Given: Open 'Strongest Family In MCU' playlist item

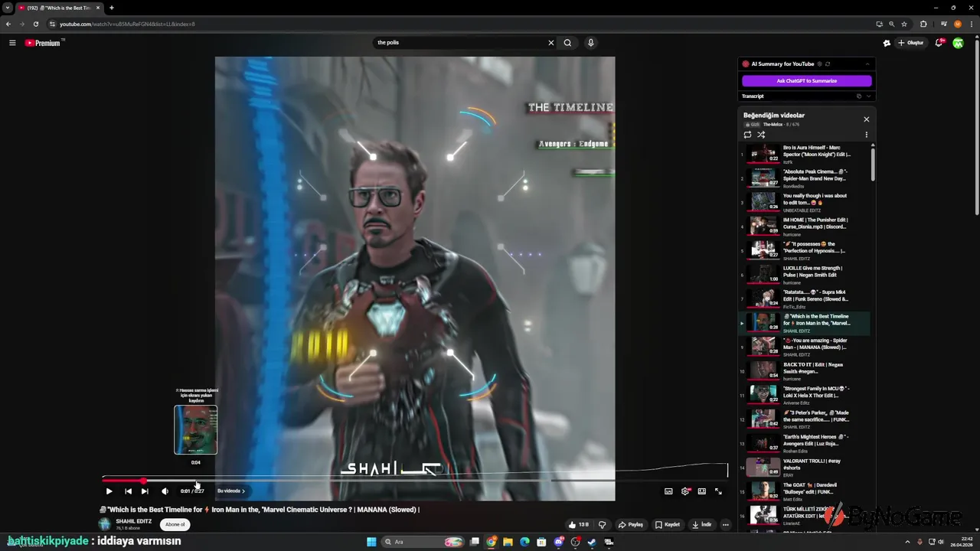Looking at the screenshot, I should [804, 395].
